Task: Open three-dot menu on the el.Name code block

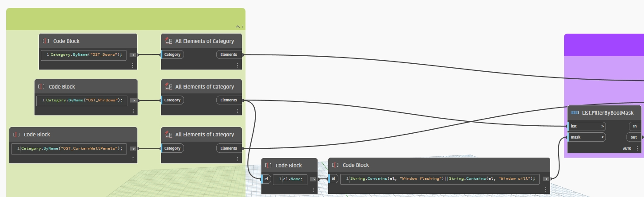Action: coord(313,189)
